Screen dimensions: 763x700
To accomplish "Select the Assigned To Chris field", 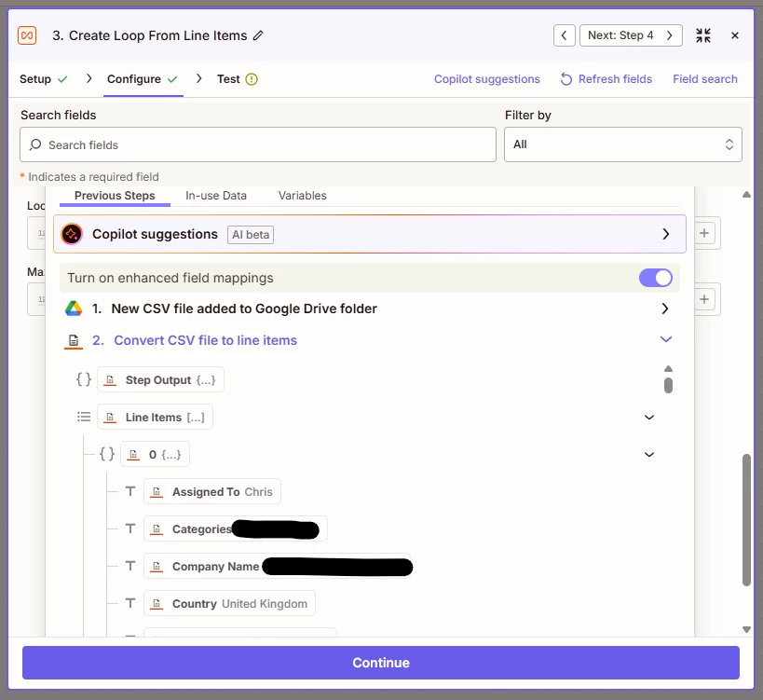I will (212, 491).
